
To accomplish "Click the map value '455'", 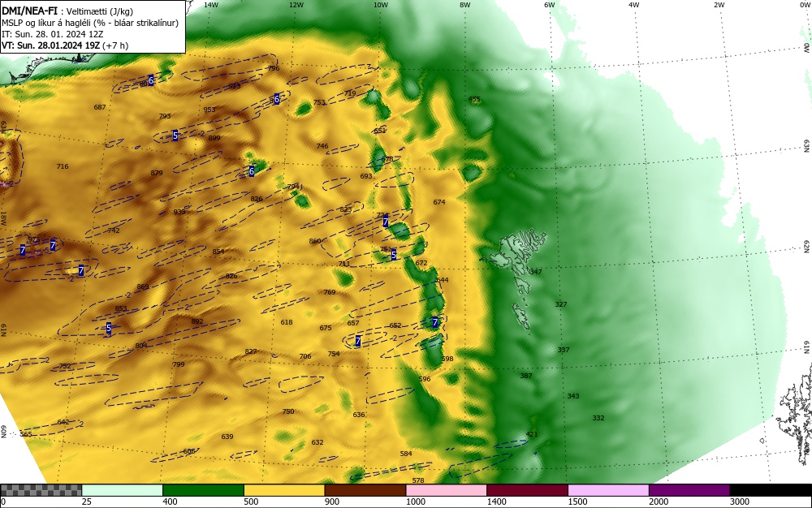I will click(474, 99).
